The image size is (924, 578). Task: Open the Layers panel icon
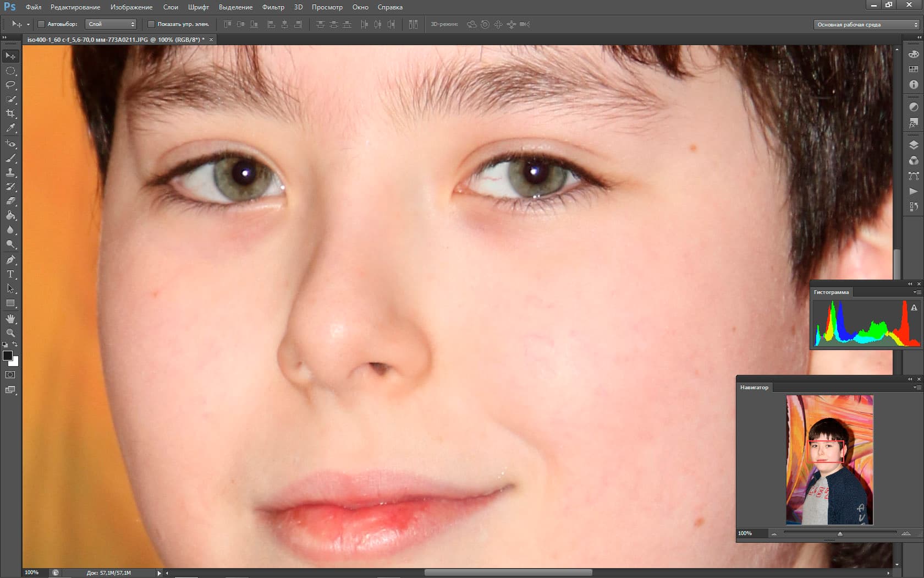914,145
